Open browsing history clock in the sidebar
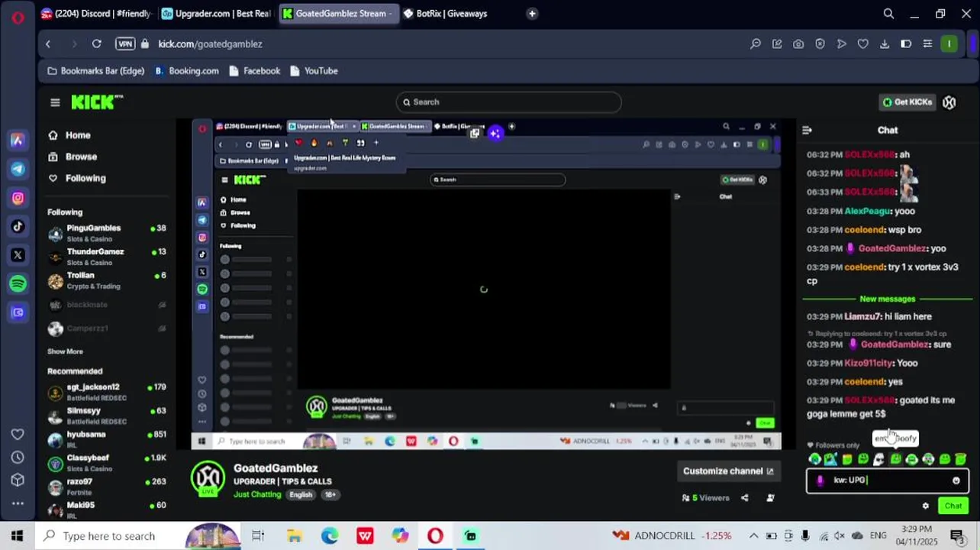Image resolution: width=980 pixels, height=550 pixels. pos(18,457)
